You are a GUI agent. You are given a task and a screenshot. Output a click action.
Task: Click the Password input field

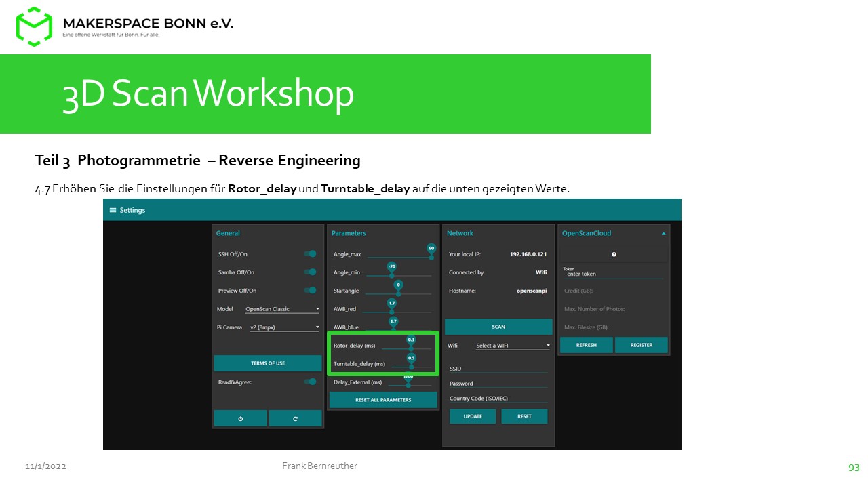[498, 384]
